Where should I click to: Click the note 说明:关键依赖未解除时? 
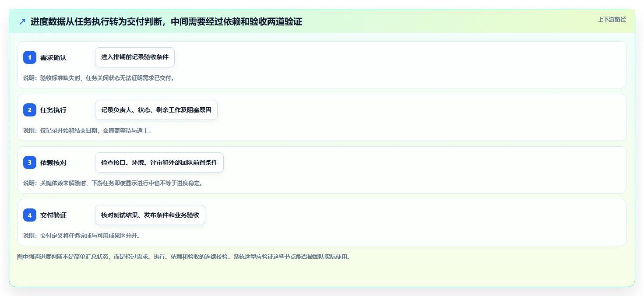113,183
